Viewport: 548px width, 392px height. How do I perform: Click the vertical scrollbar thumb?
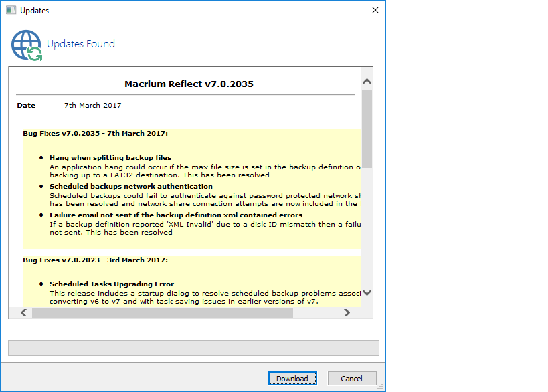(367, 128)
